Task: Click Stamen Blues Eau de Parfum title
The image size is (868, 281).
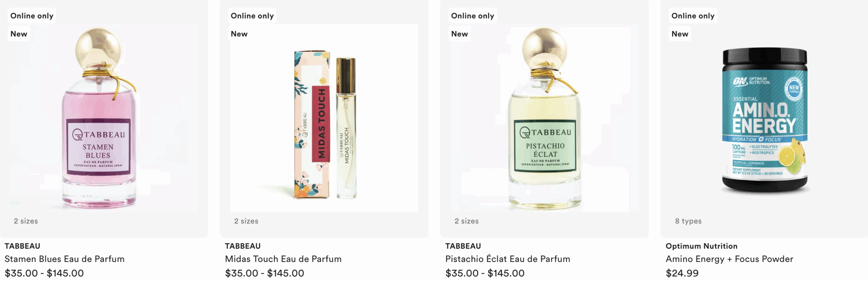Action: pos(64,259)
